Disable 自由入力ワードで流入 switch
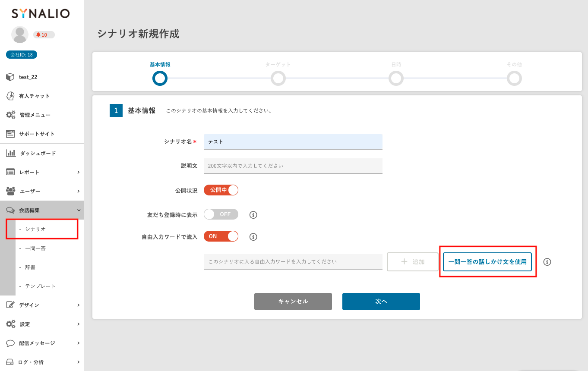 tap(221, 236)
